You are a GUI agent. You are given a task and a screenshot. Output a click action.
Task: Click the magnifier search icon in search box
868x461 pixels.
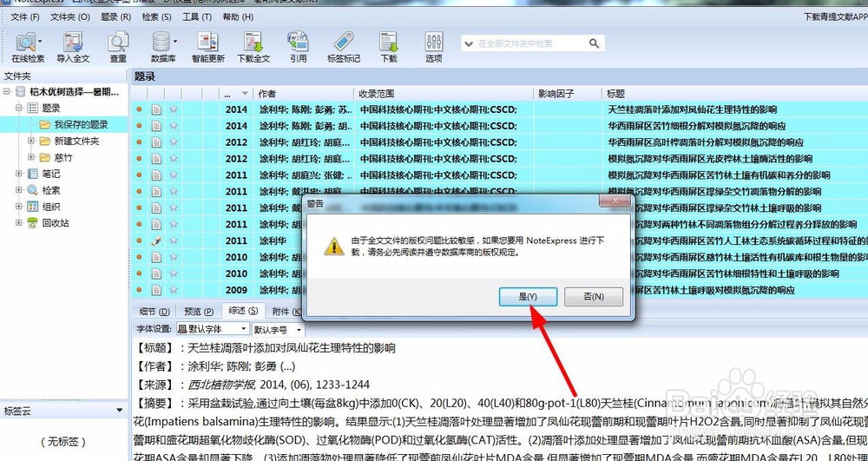pos(594,43)
